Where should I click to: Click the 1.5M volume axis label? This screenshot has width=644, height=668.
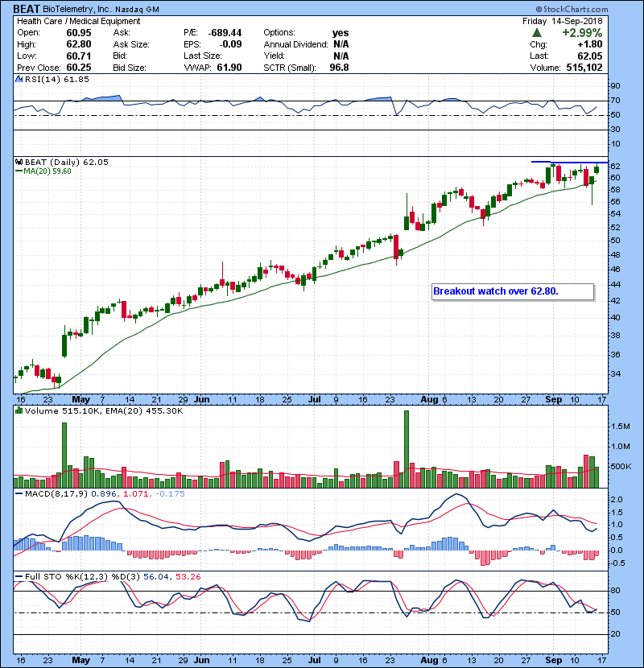coord(621,427)
